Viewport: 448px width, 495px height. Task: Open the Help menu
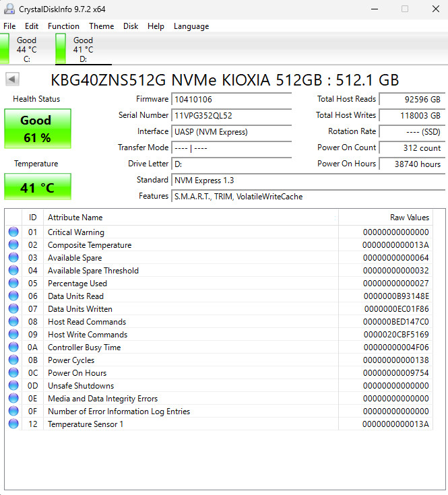(x=156, y=26)
